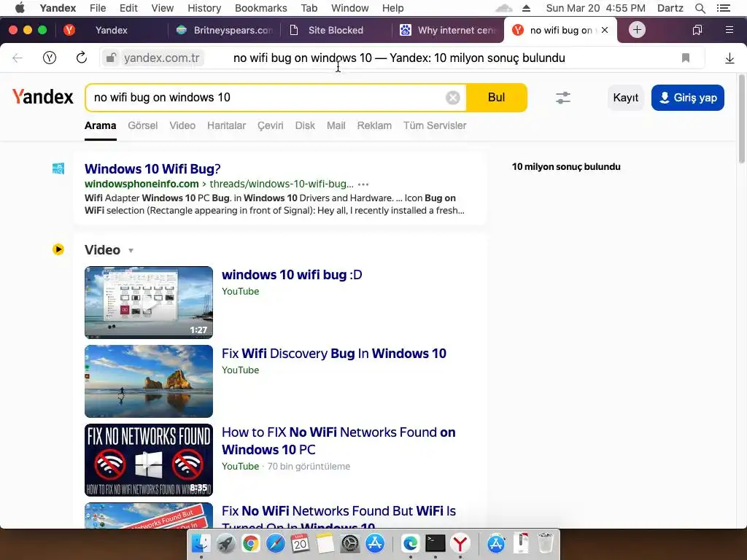Open the History menu

click(x=204, y=8)
